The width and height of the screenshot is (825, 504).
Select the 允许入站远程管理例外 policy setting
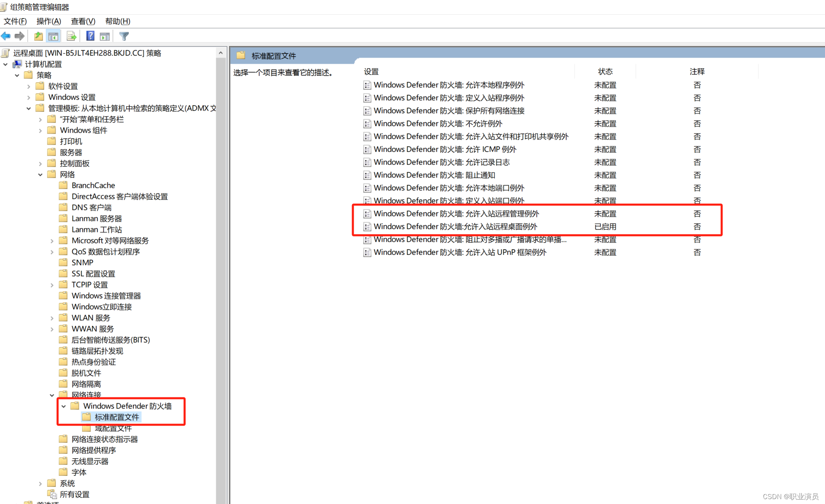456,214
